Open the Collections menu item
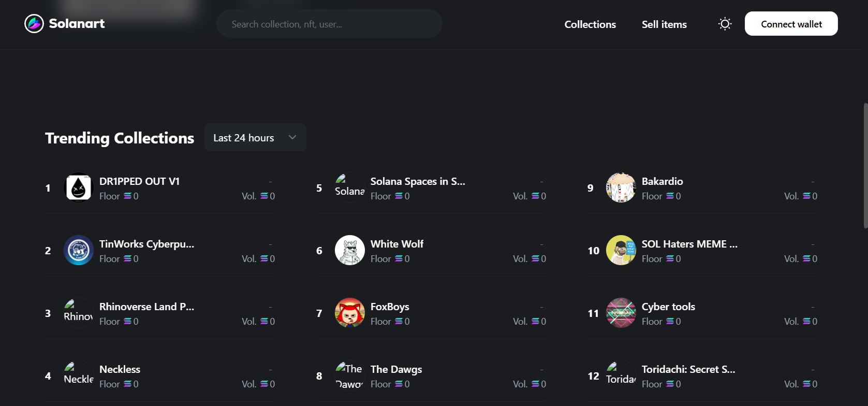 click(590, 24)
